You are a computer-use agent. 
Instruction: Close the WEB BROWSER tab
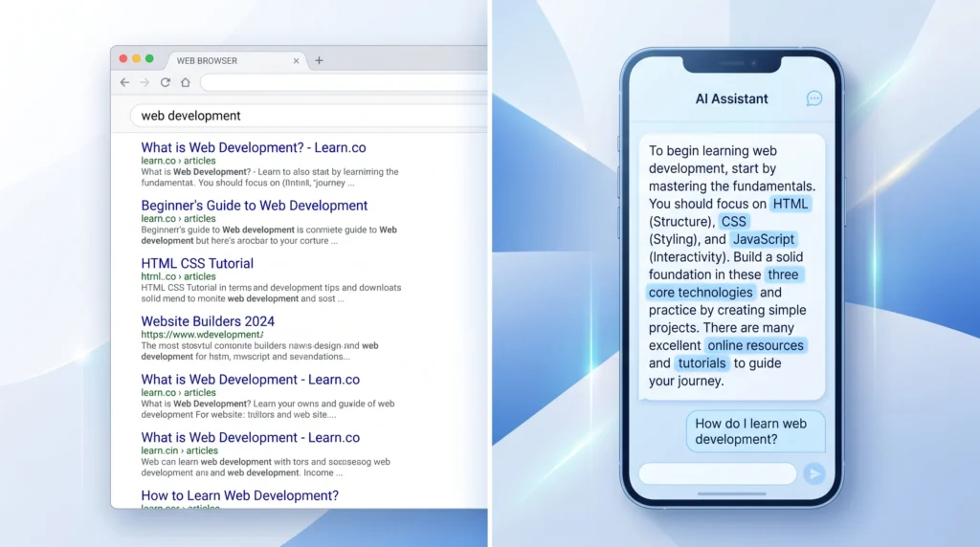tap(297, 60)
